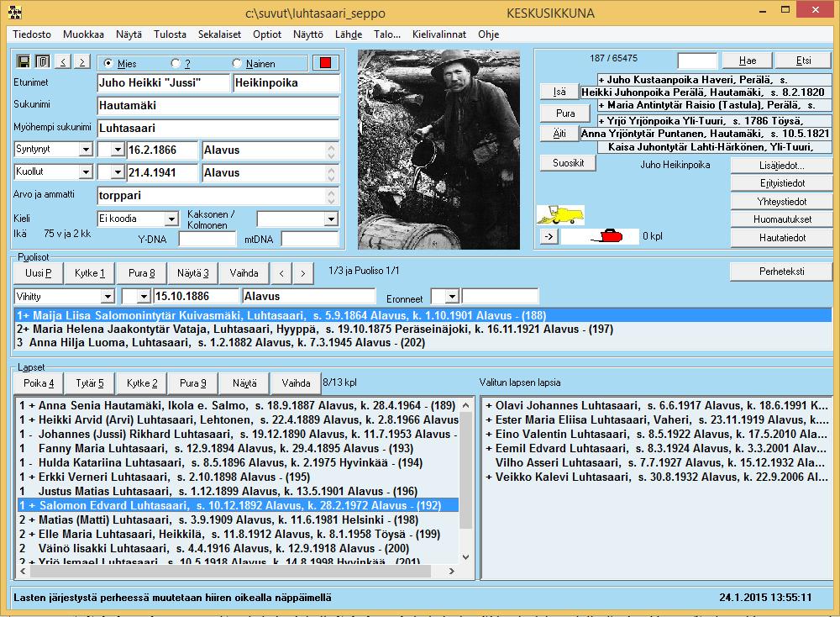
Task: Select child Anna Senia Hautamäki row
Action: tap(238, 406)
